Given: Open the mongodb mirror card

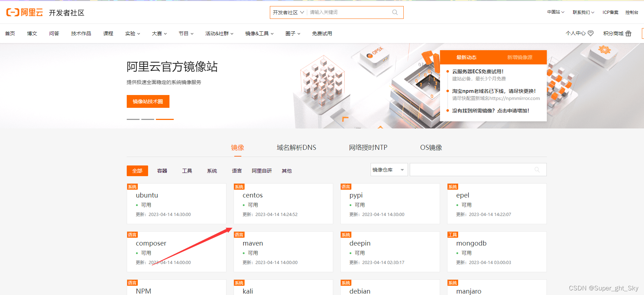Looking at the screenshot, I should (x=497, y=252).
